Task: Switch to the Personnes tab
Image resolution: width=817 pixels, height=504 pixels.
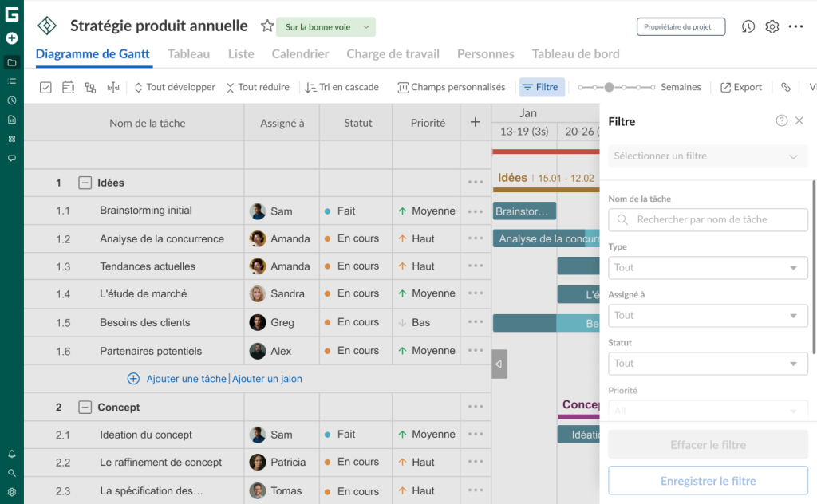Action: (486, 54)
